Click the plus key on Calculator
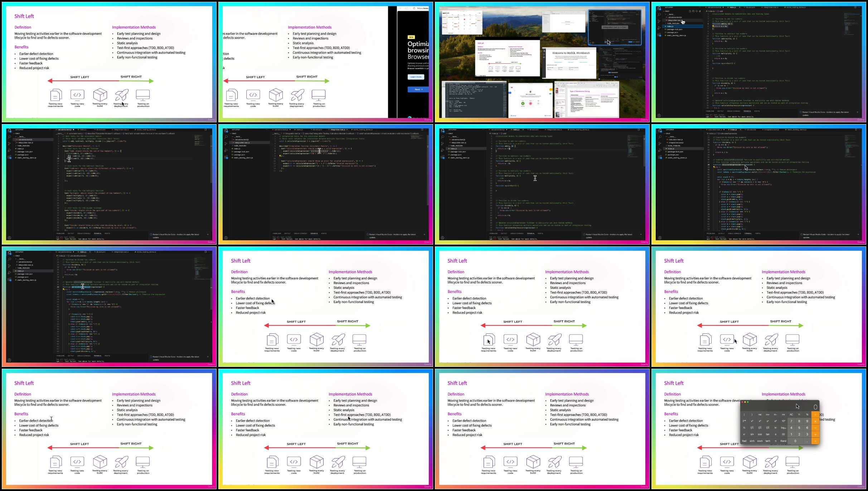Viewport: 868px width, 491px height. (815, 434)
